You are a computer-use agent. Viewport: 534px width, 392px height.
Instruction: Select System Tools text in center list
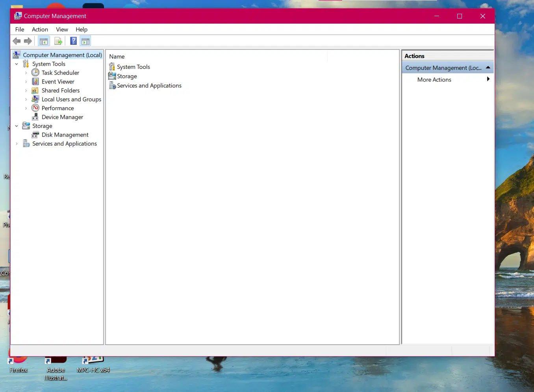[133, 67]
